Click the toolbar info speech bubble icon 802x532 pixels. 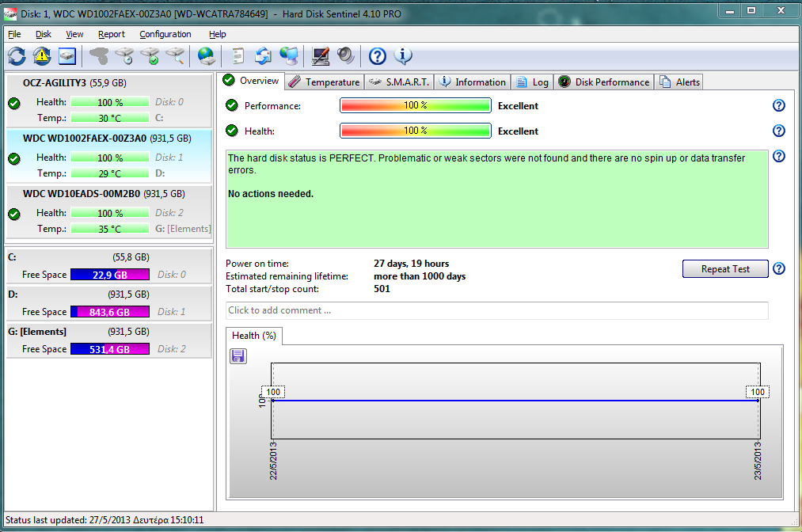403,55
